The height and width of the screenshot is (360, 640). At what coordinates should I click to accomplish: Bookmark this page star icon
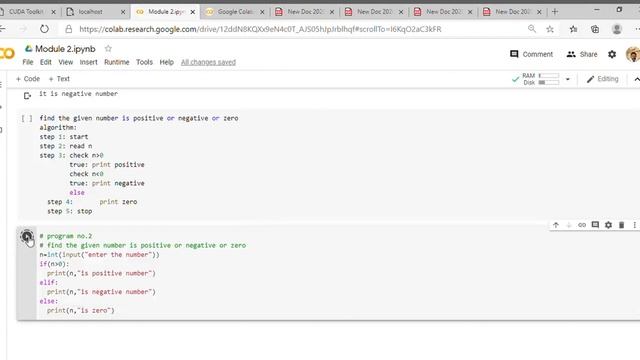pos(550,29)
